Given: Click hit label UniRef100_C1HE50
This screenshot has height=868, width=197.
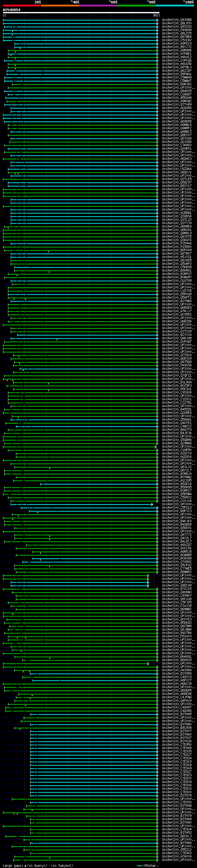Looking at the screenshot, I should 176,450.
